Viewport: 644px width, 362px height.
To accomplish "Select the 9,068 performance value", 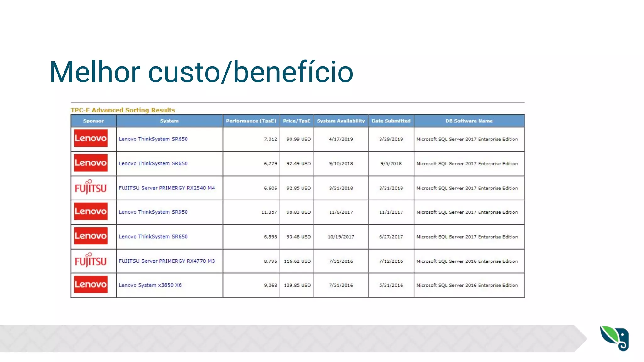I will 270,286.
